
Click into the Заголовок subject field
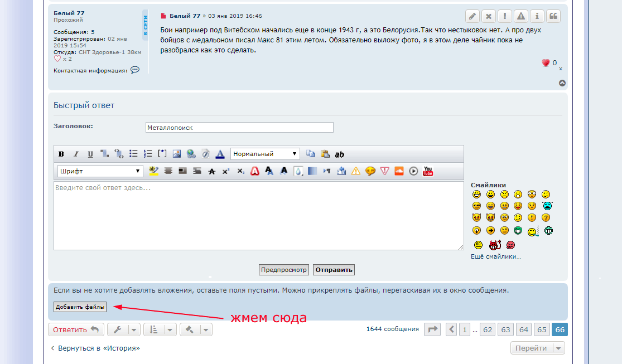pyautogui.click(x=239, y=128)
